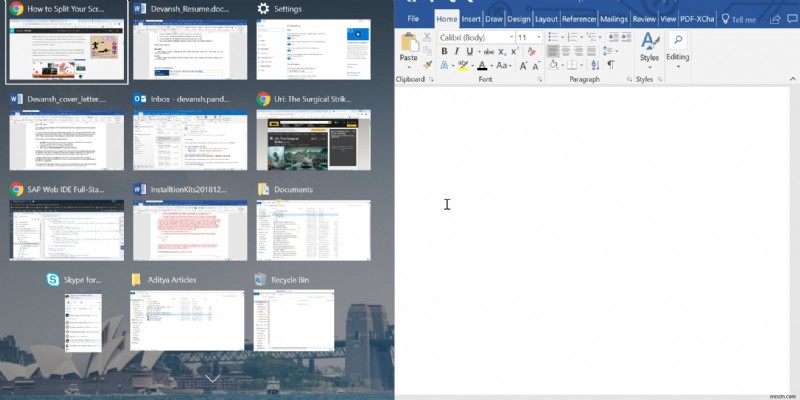Select the Inbox Outlook window thumbnail
The height and width of the screenshot is (400, 800).
click(190, 140)
